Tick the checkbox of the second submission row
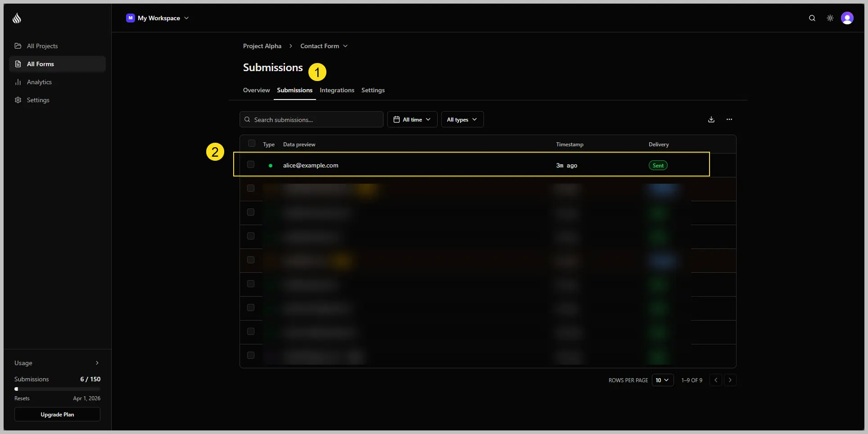Viewport: 868px width, 434px height. point(251,188)
